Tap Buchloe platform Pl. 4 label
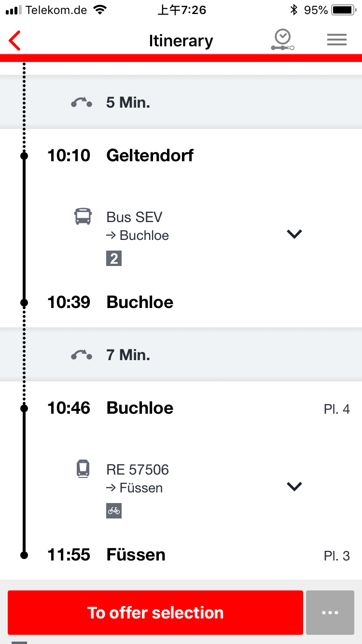Viewport: 362px width, 644px height. [336, 409]
